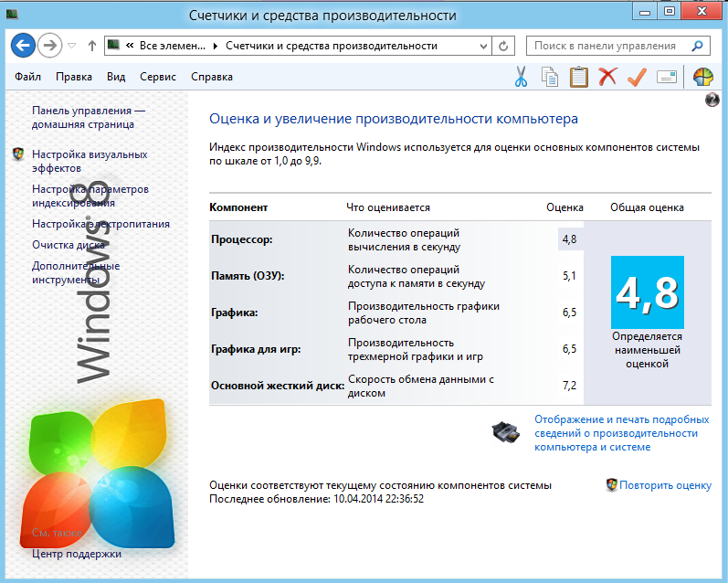Click the large 4,8 base score tile
Viewport: 728px width, 583px height.
[x=648, y=292]
